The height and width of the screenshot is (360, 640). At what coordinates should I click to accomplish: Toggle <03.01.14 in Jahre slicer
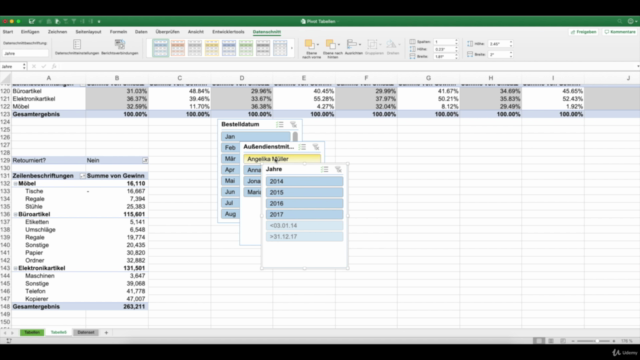point(304,225)
